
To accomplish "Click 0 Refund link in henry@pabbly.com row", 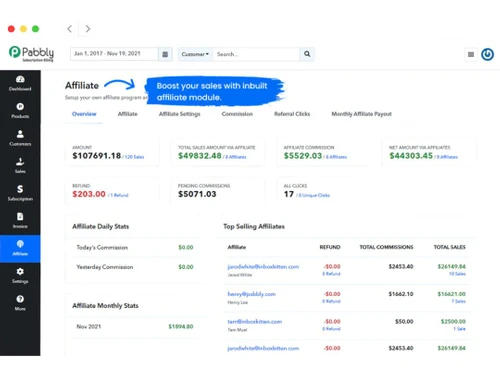I will click(331, 301).
